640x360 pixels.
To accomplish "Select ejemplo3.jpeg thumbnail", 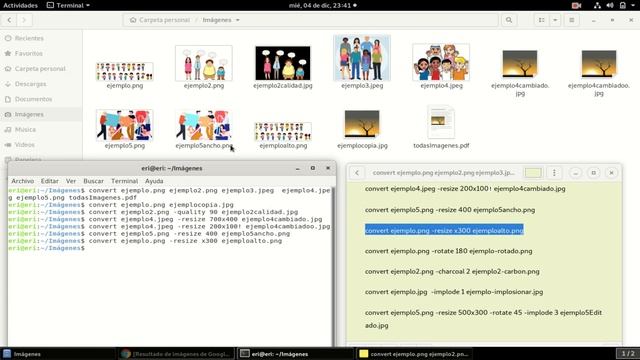I will coord(362,58).
